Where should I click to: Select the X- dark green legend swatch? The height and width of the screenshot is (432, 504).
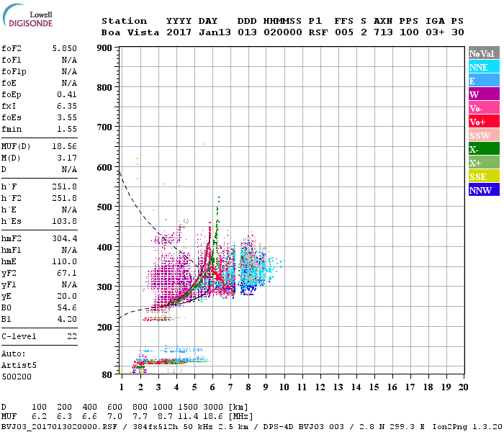pyautogui.click(x=484, y=149)
